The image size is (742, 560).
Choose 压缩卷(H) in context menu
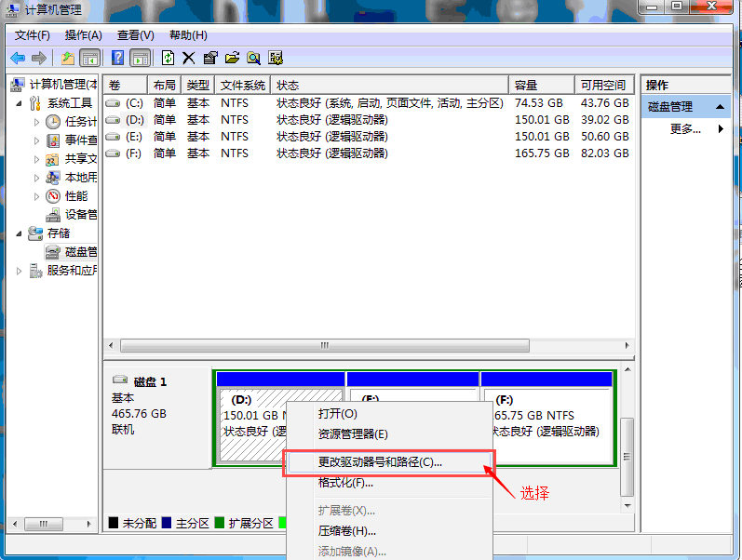pyautogui.click(x=389, y=531)
